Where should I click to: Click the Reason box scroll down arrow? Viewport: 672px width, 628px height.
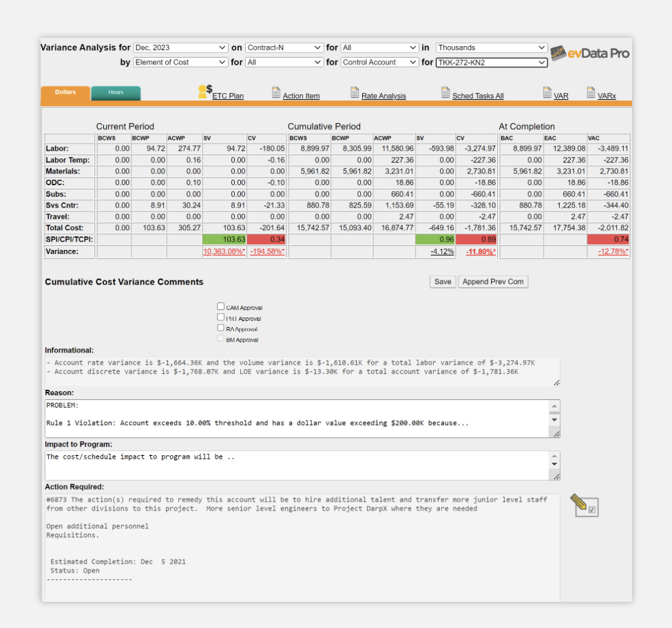click(554, 420)
